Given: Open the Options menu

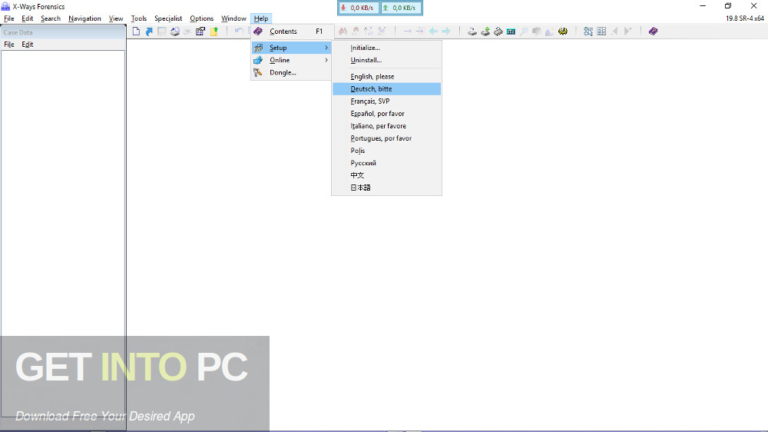Looking at the screenshot, I should pyautogui.click(x=201, y=19).
